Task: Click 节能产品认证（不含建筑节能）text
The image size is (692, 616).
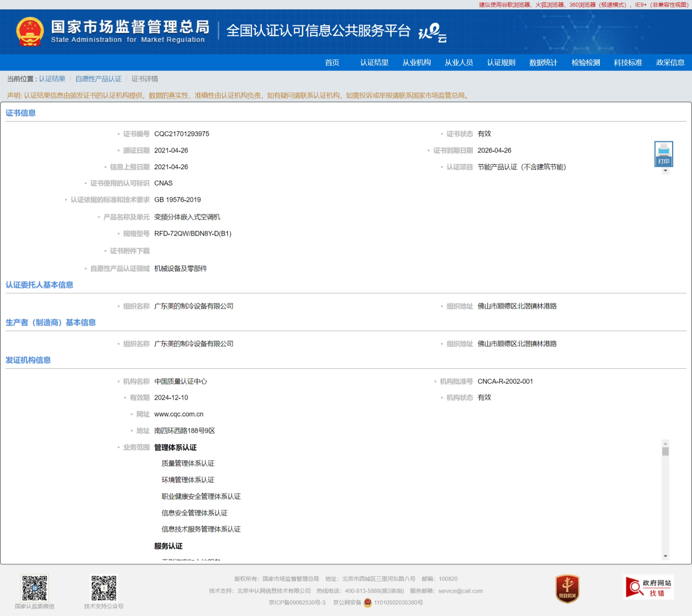Action: click(x=522, y=167)
